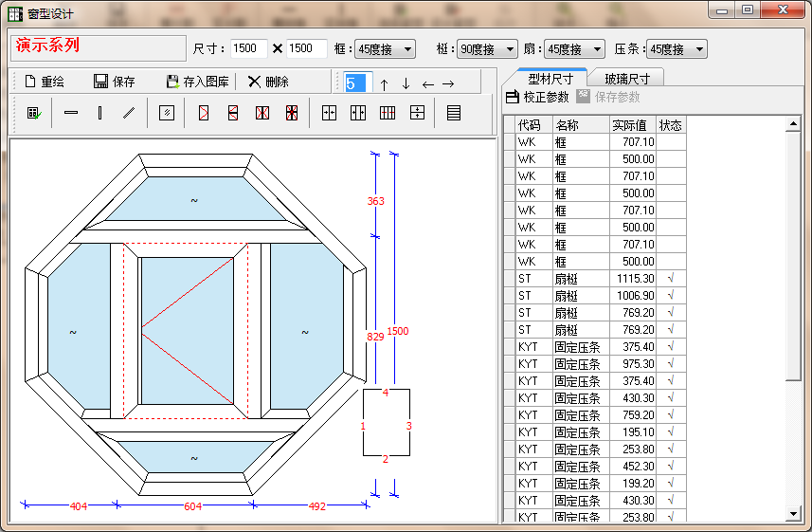Click the 演示系列 series name box
Image resolution: width=812 pixels, height=532 pixels.
point(99,48)
